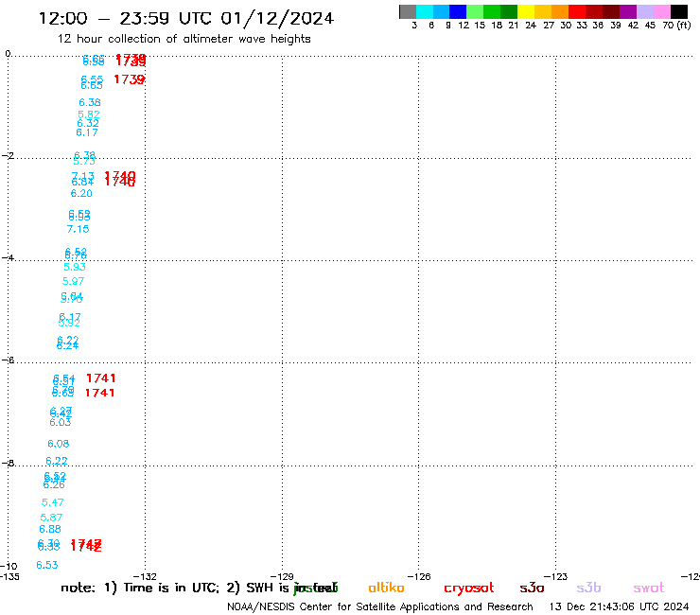The height and width of the screenshot is (615, 700).
Task: Select the wave height value 6.17
Action: pos(87,132)
